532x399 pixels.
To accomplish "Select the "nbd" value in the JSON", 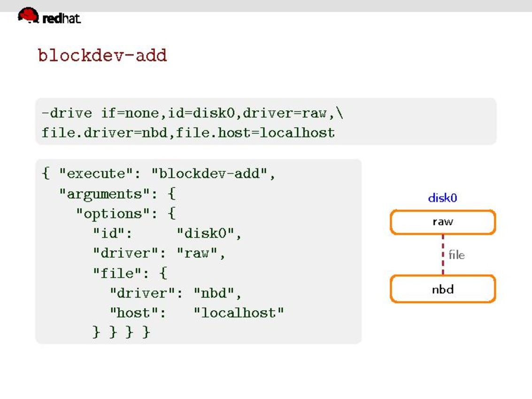I will [x=214, y=293].
